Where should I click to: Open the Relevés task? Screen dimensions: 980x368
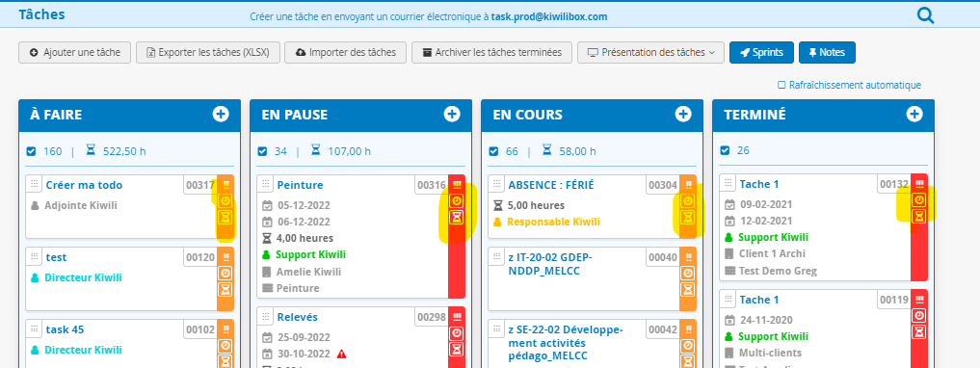coord(298,317)
